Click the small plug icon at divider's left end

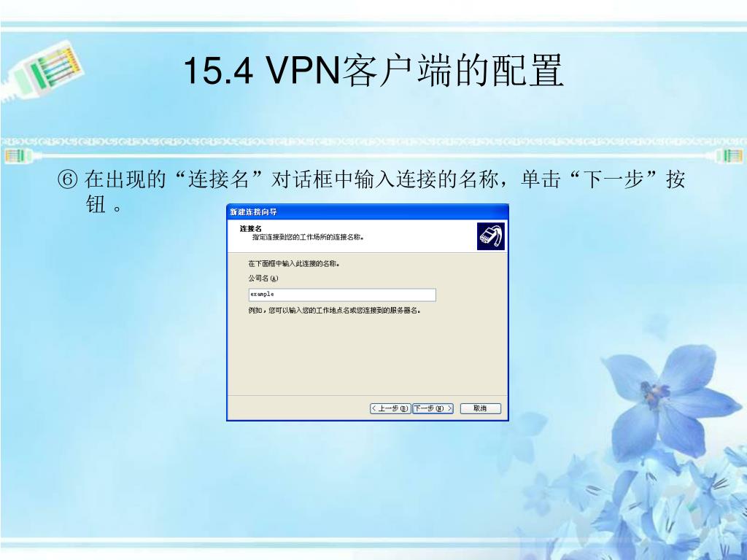pyautogui.click(x=14, y=155)
